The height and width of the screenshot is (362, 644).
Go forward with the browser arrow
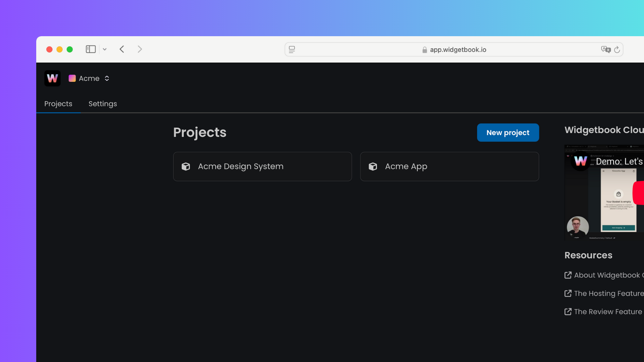(140, 49)
